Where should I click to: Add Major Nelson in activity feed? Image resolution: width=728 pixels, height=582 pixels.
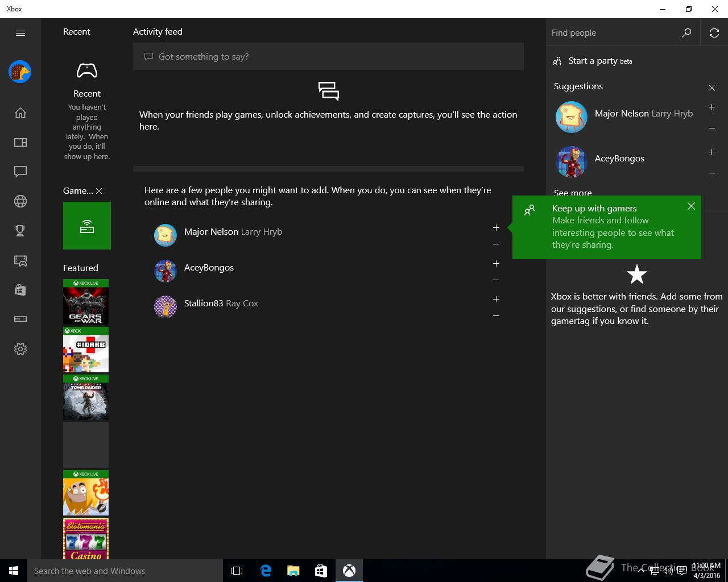(496, 228)
